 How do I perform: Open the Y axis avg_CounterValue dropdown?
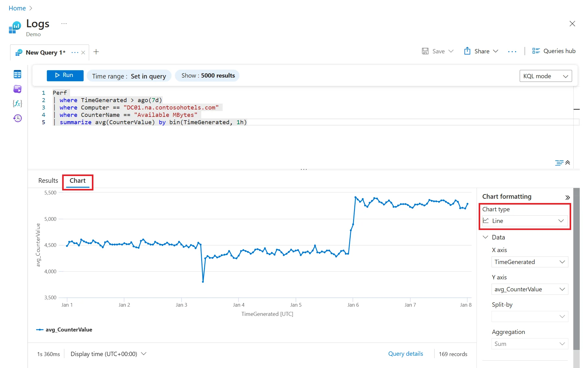(x=530, y=289)
